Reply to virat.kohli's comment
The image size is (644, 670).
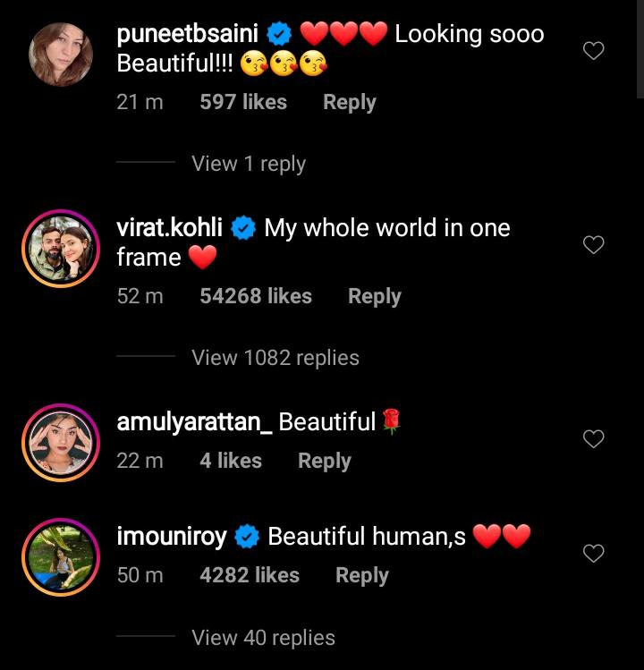point(374,296)
